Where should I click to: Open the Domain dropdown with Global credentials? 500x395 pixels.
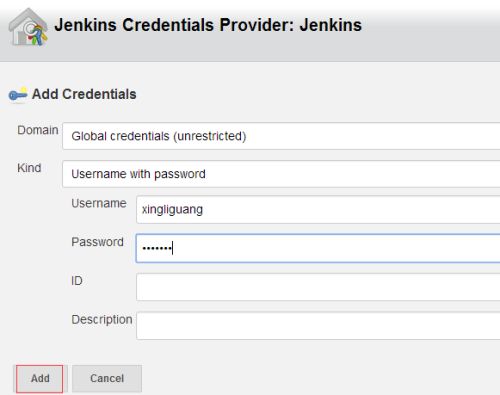[x=281, y=136]
